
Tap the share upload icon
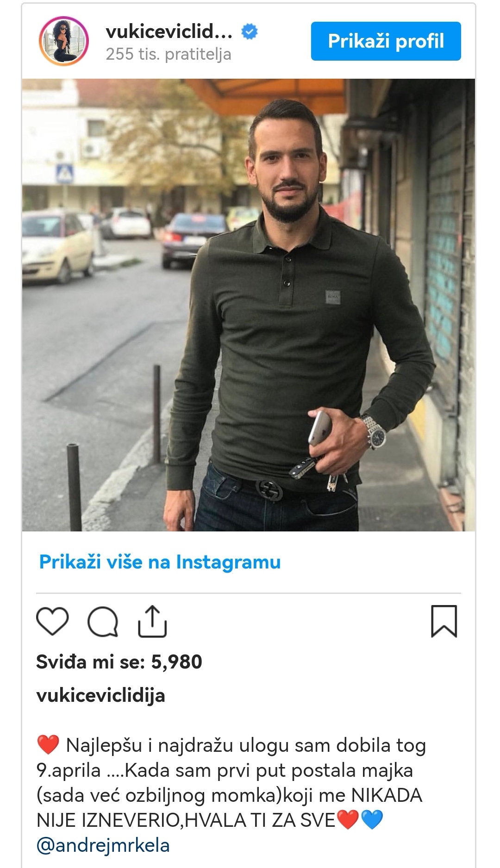(152, 621)
